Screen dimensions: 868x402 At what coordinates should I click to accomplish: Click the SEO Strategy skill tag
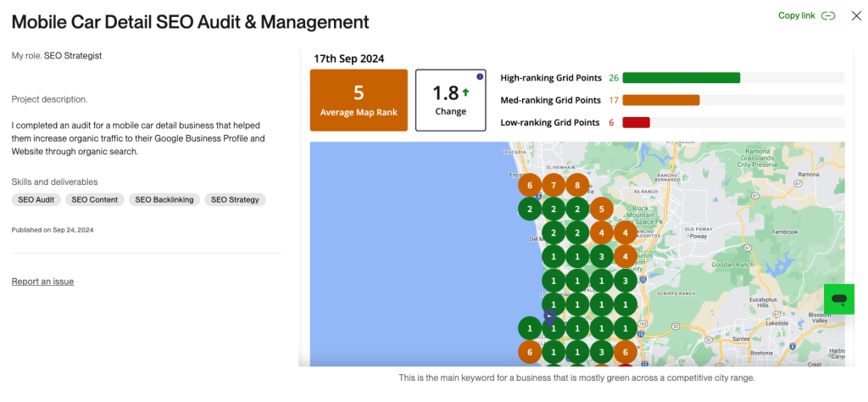pyautogui.click(x=235, y=200)
